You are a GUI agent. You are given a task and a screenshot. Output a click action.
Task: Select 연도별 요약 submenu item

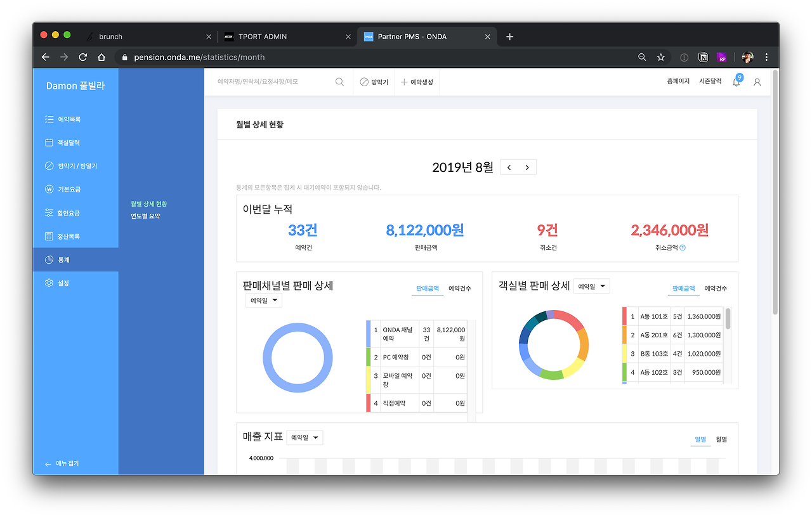(x=145, y=216)
